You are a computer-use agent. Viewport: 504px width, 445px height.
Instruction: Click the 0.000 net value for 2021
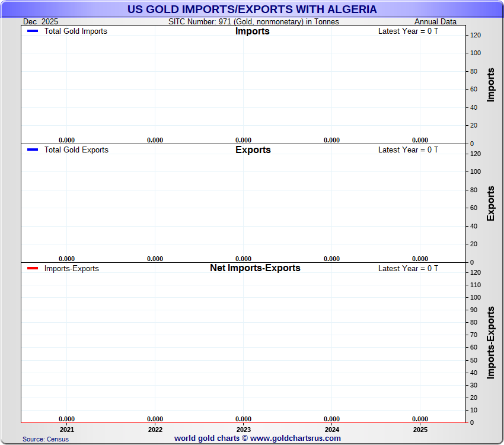point(66,419)
